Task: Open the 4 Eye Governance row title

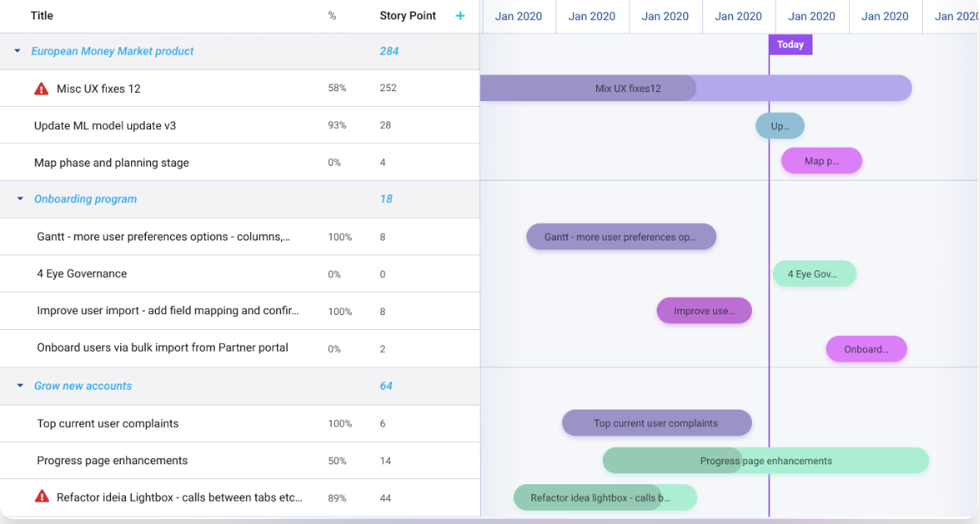Action: [x=82, y=274]
